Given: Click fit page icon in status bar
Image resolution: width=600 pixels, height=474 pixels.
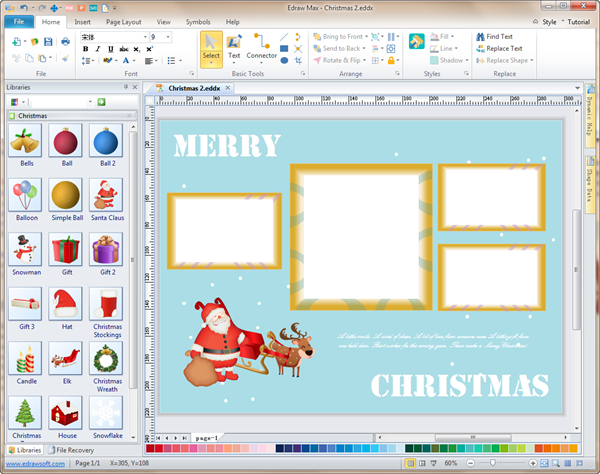Looking at the screenshot, I should tap(544, 463).
